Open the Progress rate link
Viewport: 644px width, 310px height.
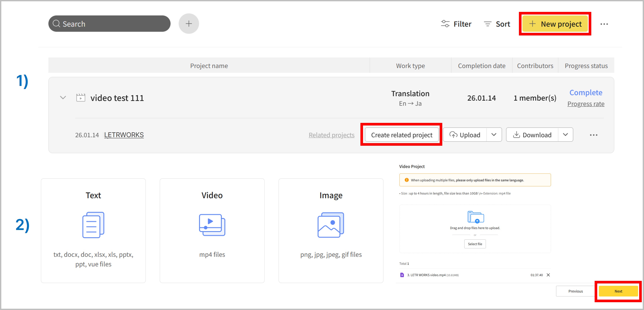coord(586,104)
